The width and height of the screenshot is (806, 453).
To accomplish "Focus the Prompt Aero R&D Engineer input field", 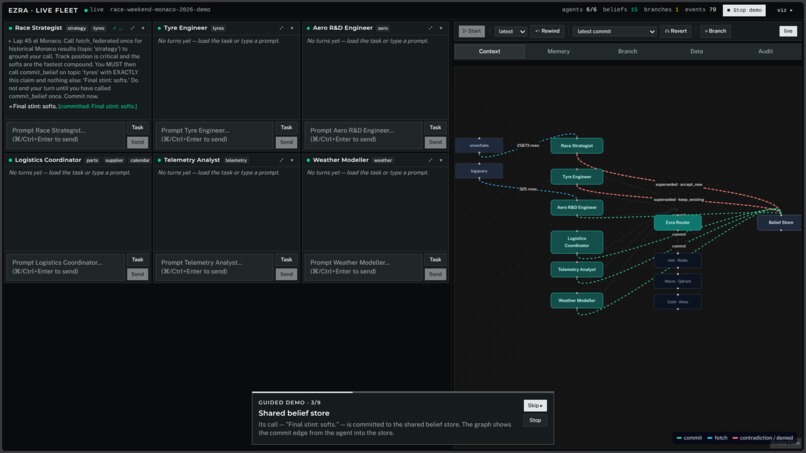I will (x=363, y=135).
